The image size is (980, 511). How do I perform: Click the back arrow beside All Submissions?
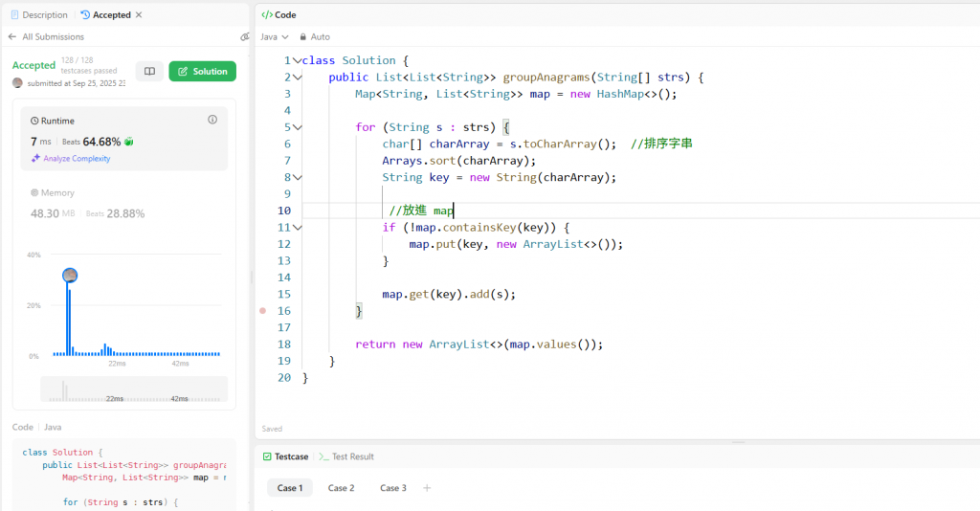point(12,37)
